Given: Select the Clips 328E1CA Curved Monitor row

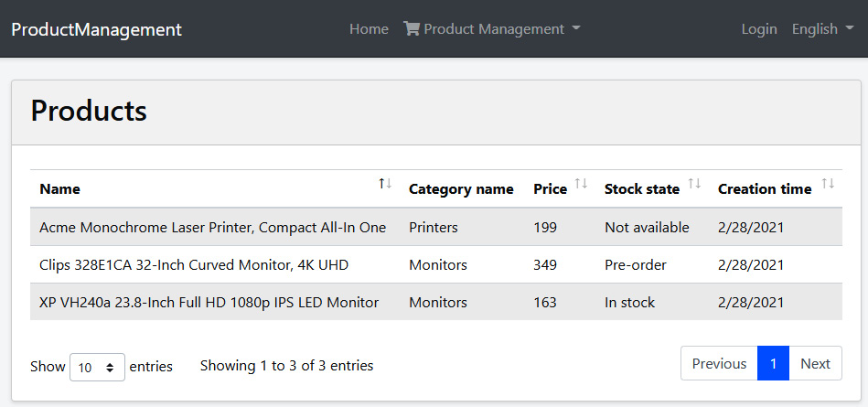Looking at the screenshot, I should (x=436, y=264).
